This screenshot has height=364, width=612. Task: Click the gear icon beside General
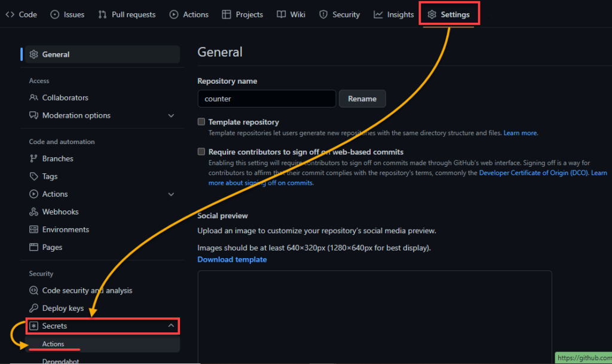(x=34, y=54)
